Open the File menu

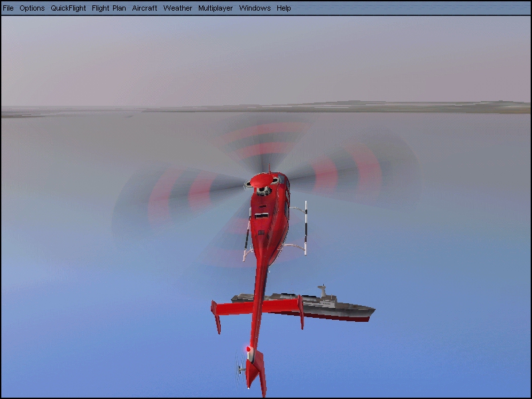8,8
